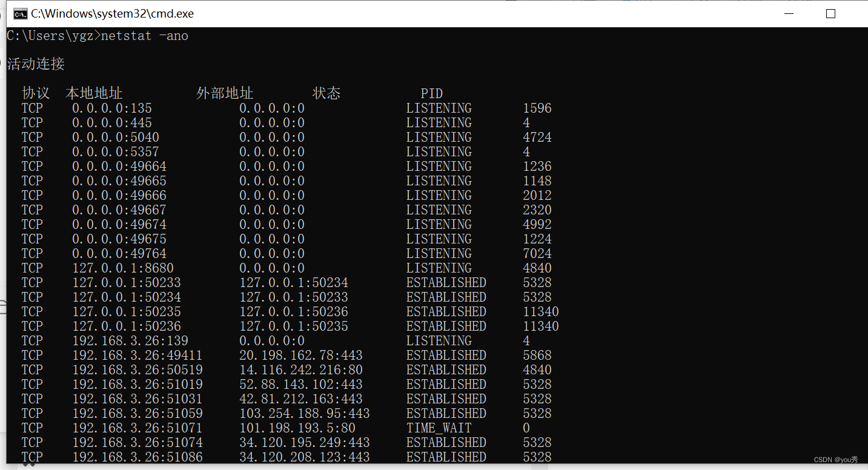Click the netstat -ano command text
The image size is (868, 470).
(x=145, y=36)
